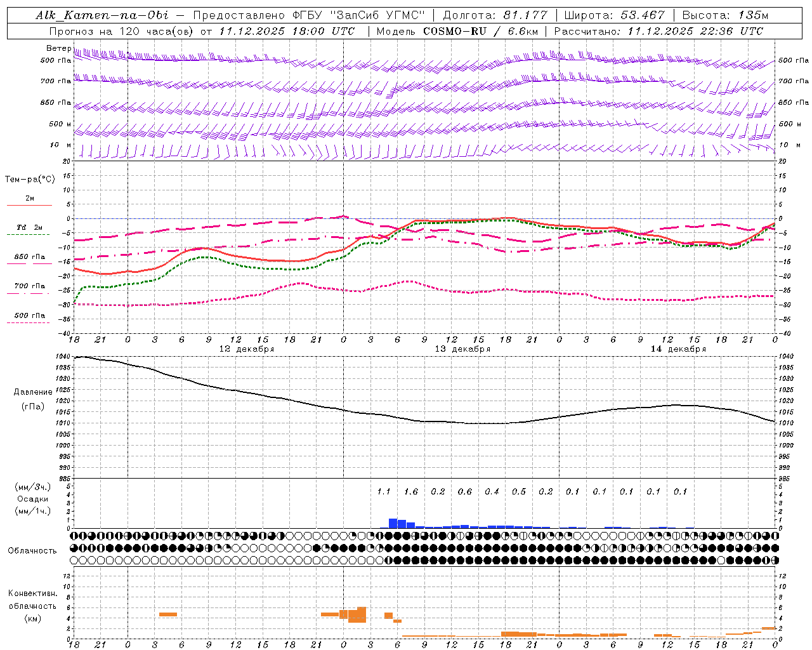The width and height of the screenshot is (812, 650).
Task: Click the 14 декабря date label
Action: [x=678, y=349]
